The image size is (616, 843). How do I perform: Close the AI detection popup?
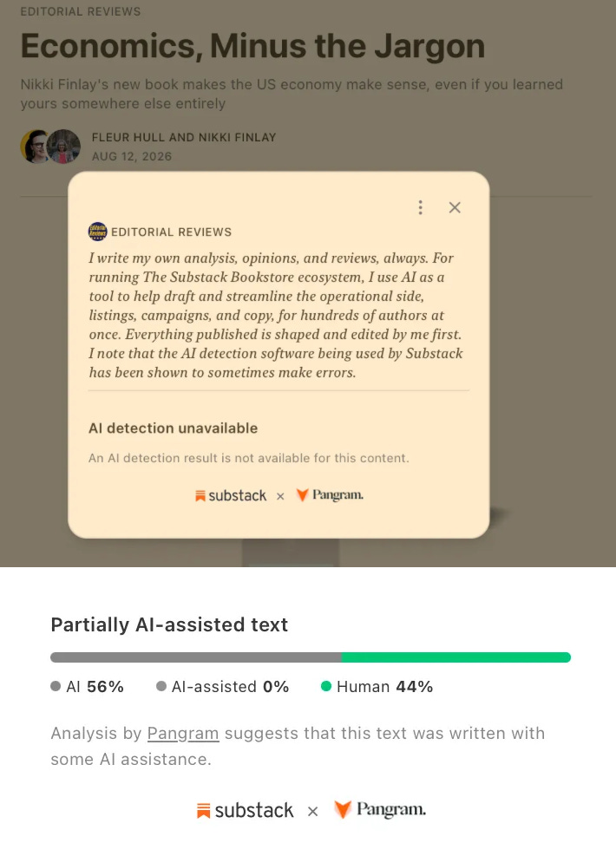click(455, 207)
